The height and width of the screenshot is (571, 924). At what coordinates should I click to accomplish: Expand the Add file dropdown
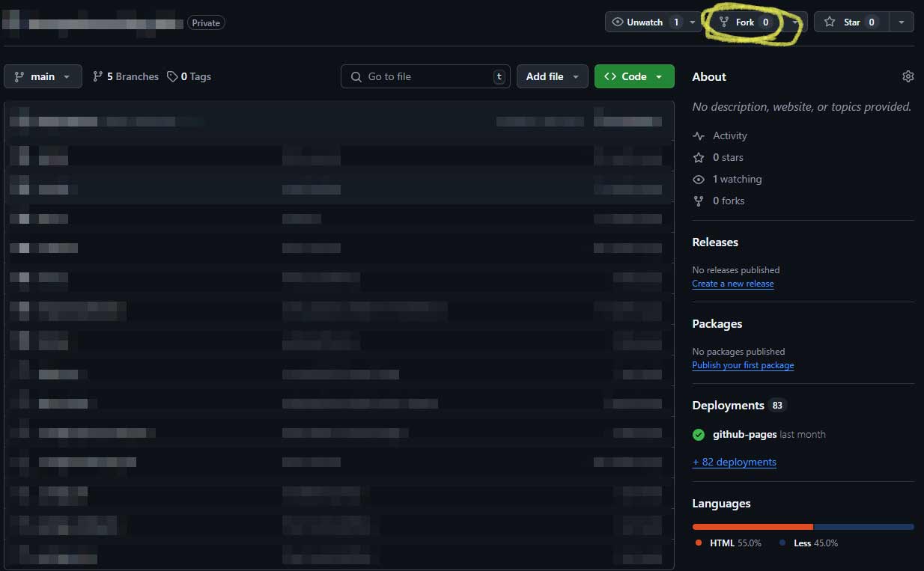coord(552,76)
